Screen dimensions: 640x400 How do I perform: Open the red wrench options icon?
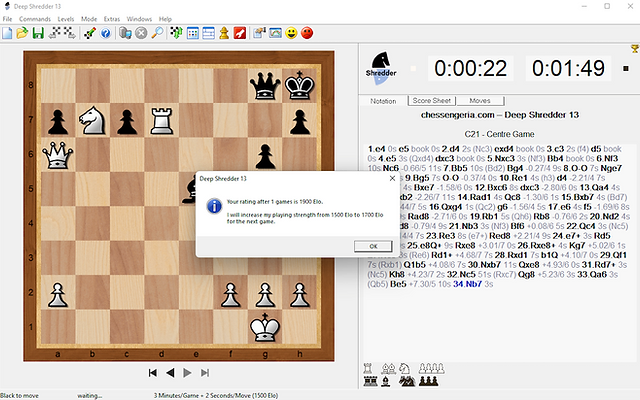(240, 33)
